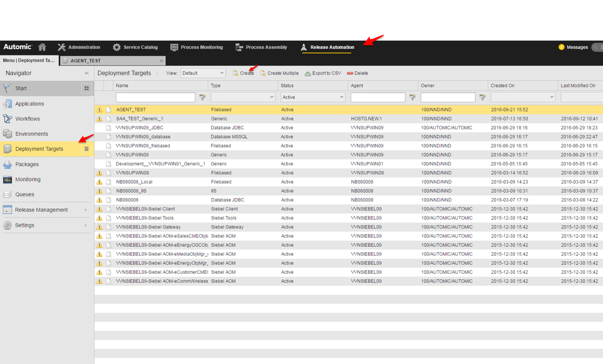Click the warning triangle on AGENT_TEST row
The image size is (603, 364).
point(99,109)
